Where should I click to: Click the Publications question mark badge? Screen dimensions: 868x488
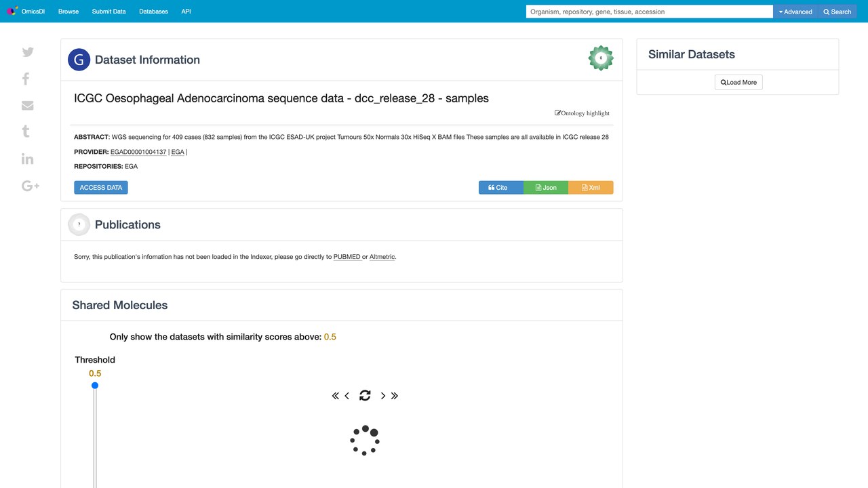[79, 224]
